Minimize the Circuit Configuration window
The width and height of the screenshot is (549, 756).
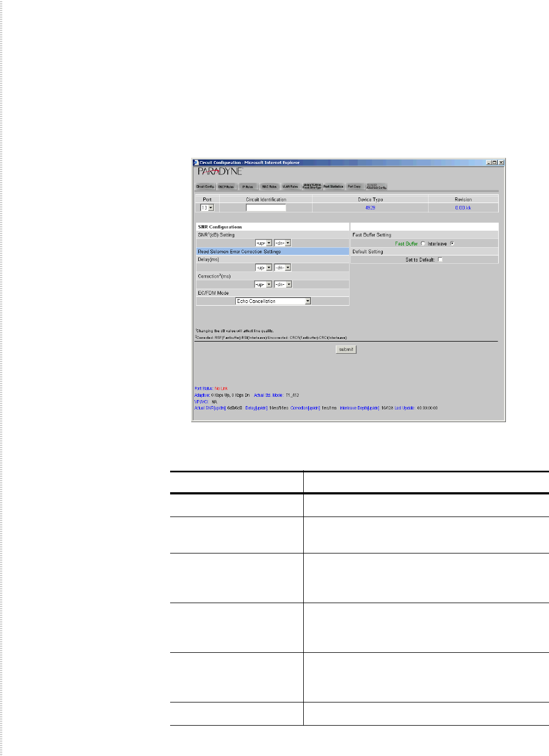tap(489, 163)
